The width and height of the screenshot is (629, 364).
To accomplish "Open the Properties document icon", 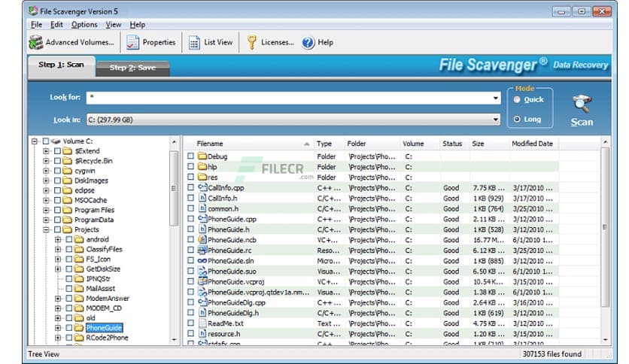I will pos(132,42).
